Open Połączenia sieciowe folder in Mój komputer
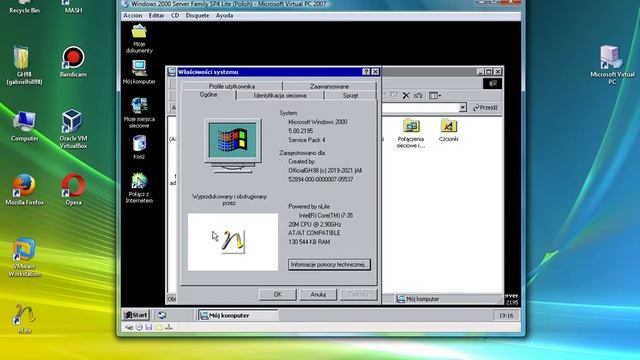Image resolution: width=640 pixels, height=360 pixels. coord(411,133)
